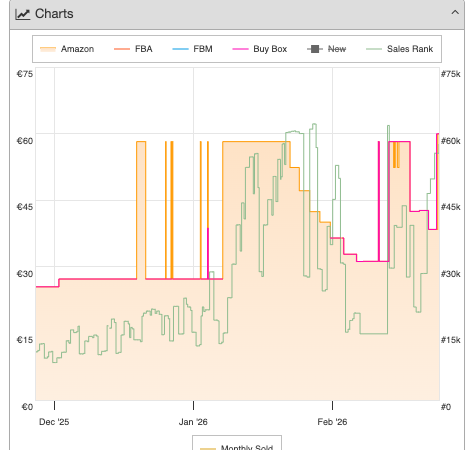The height and width of the screenshot is (450, 474).
Task: Click the #0 rank axis label
Action: [446, 407]
